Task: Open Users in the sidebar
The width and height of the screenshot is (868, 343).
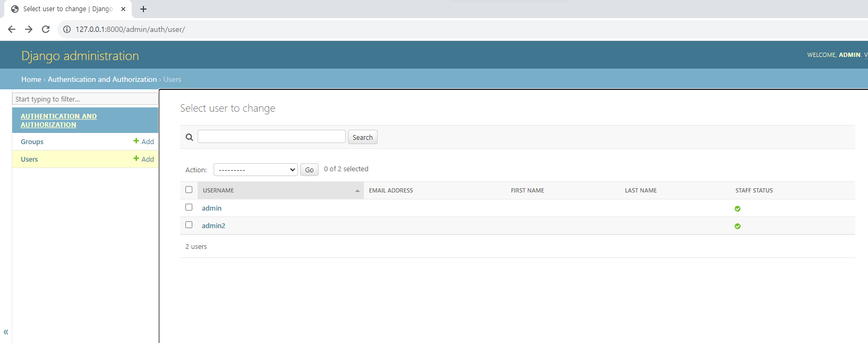Action: coord(29,159)
